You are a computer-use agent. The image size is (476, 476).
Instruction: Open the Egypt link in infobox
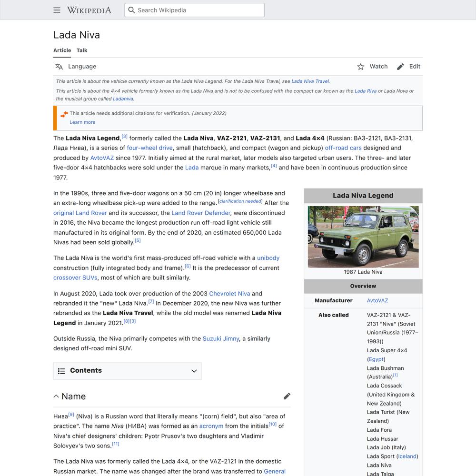pyautogui.click(x=376, y=359)
